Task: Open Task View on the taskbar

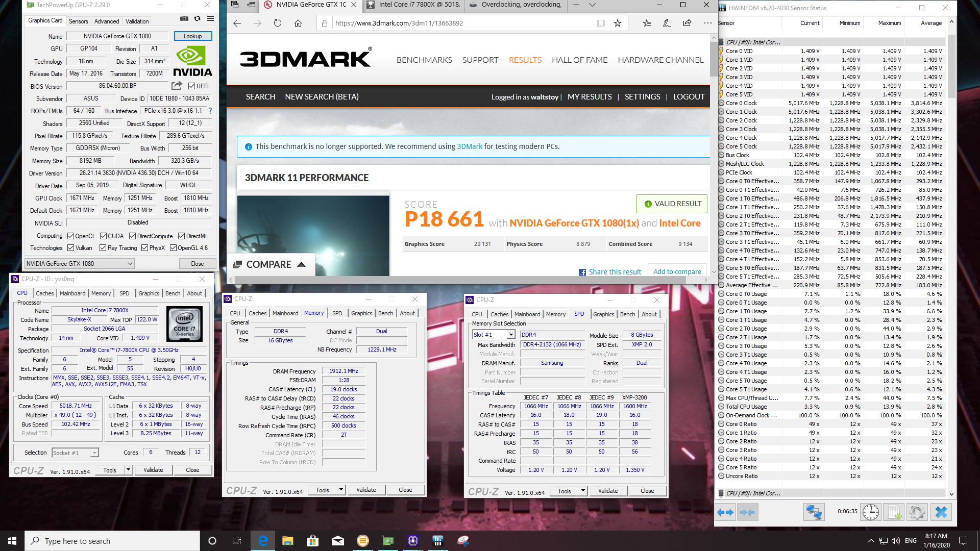Action: (x=237, y=541)
